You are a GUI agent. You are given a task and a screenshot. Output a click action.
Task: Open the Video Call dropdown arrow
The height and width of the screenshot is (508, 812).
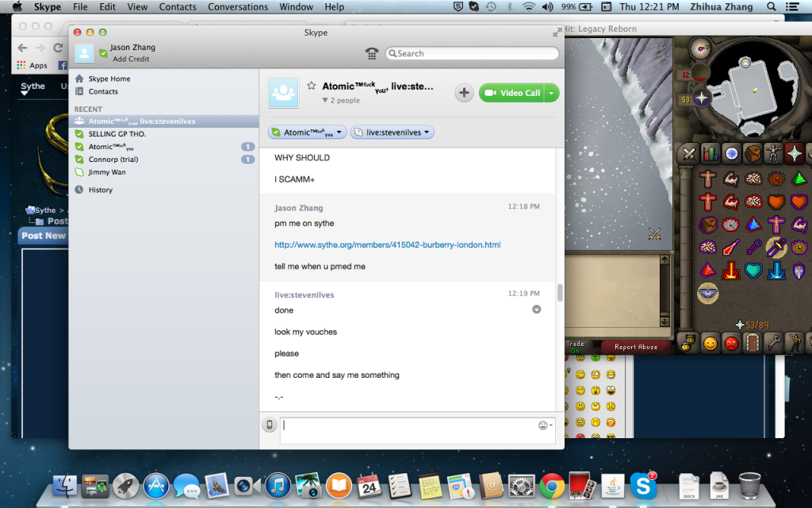point(552,93)
